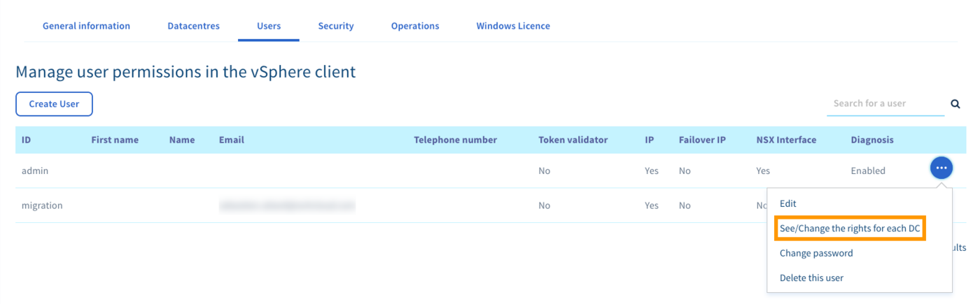Screen dimensions: 980x304
Task: Click the Diagnosis column header
Action: tap(872, 140)
